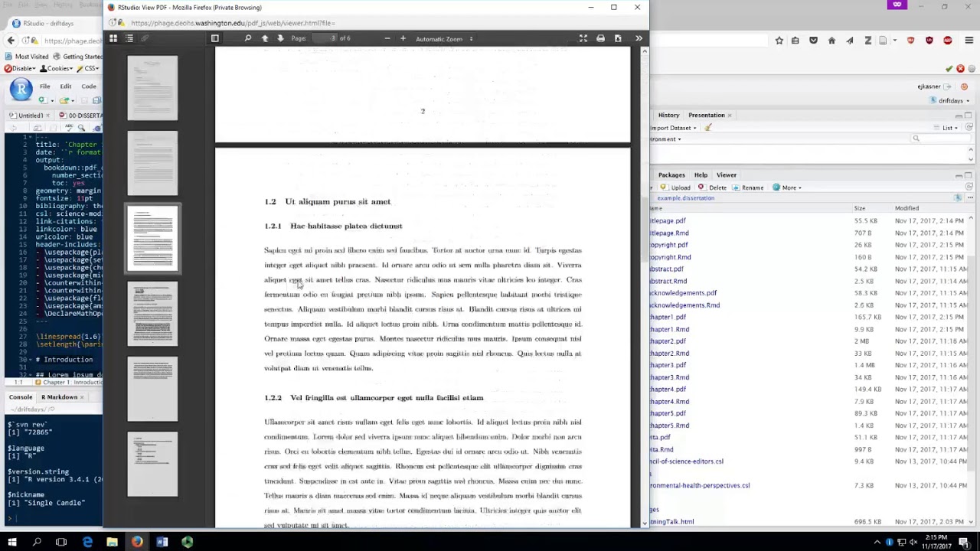Show document outline in PDF sidebar
The image size is (980, 551).
[129, 38]
